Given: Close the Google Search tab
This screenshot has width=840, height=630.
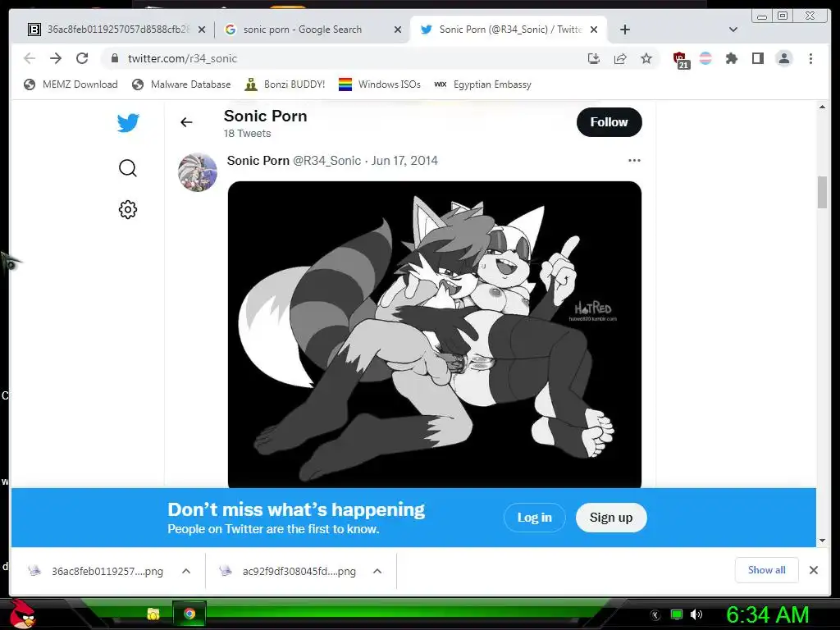Looking at the screenshot, I should 398,30.
